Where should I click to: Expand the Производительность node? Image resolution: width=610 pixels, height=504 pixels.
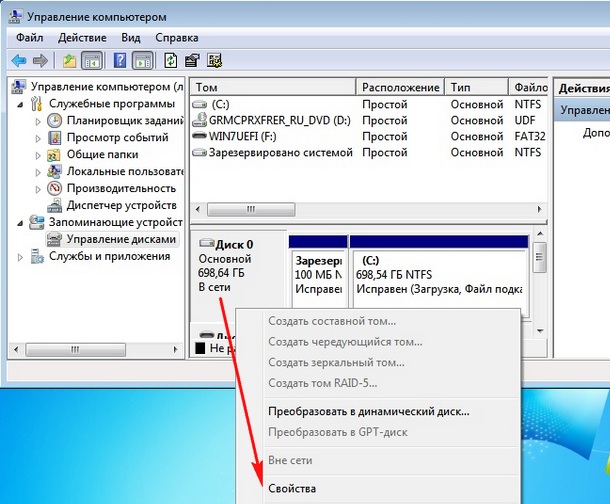pos(38,189)
